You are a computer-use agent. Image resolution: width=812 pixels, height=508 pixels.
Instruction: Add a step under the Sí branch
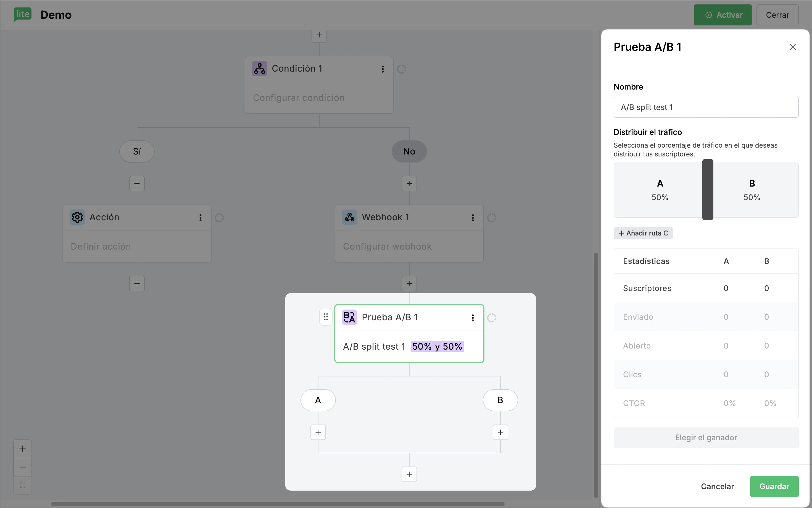(137, 184)
